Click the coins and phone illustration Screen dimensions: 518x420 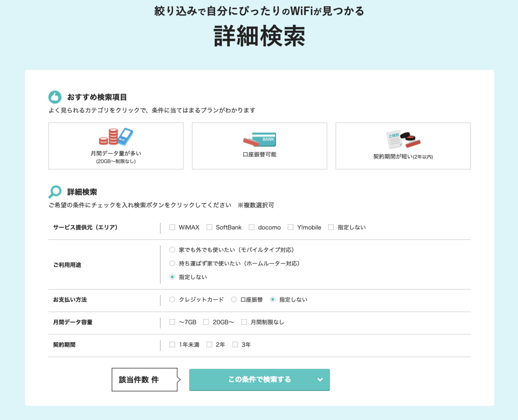click(116, 137)
